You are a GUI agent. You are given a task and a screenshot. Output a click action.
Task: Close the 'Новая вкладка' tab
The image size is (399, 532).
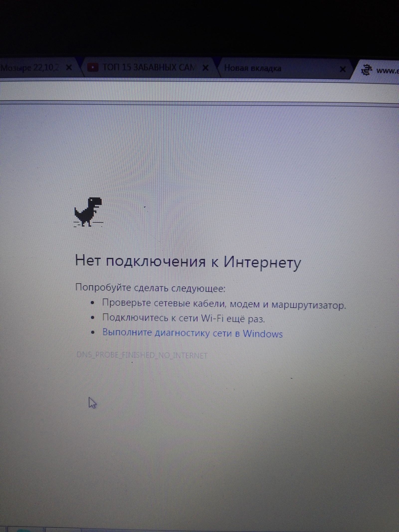pos(343,69)
